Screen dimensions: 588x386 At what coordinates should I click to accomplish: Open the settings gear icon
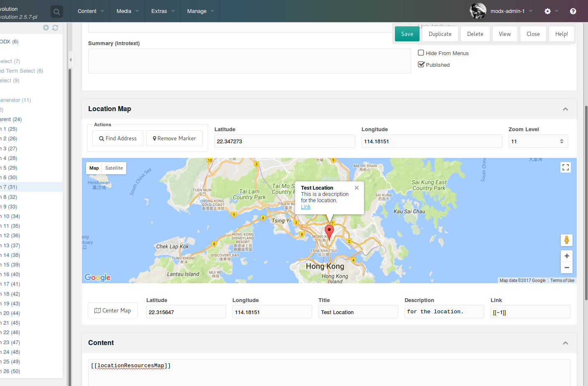pyautogui.click(x=547, y=11)
